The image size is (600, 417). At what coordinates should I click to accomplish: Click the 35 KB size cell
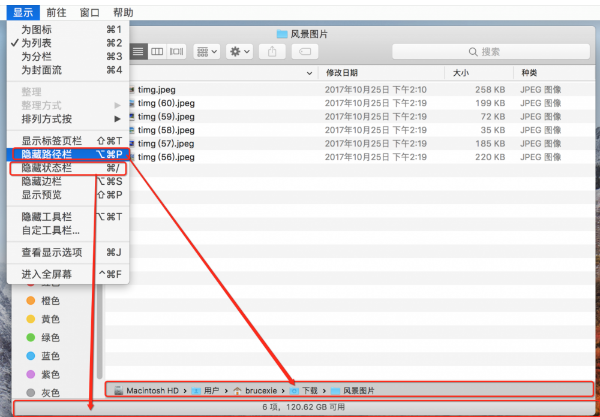tap(493, 130)
